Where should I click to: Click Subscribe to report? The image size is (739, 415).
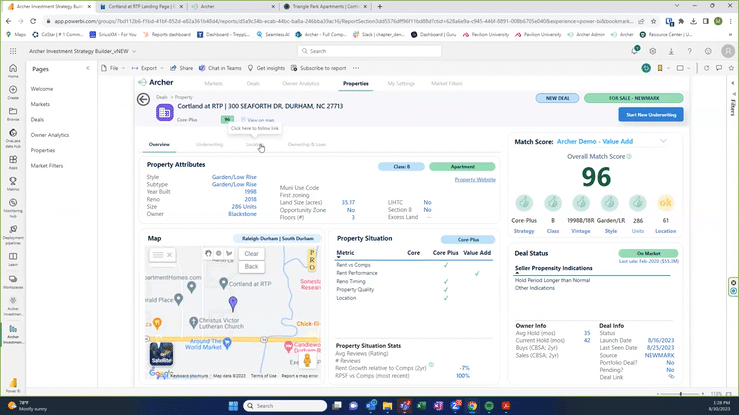click(x=319, y=68)
